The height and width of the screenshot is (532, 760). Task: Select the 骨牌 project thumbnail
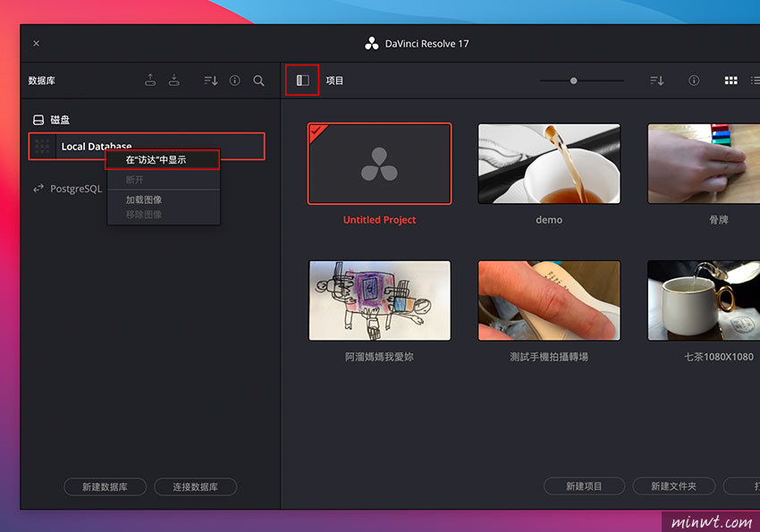click(704, 164)
